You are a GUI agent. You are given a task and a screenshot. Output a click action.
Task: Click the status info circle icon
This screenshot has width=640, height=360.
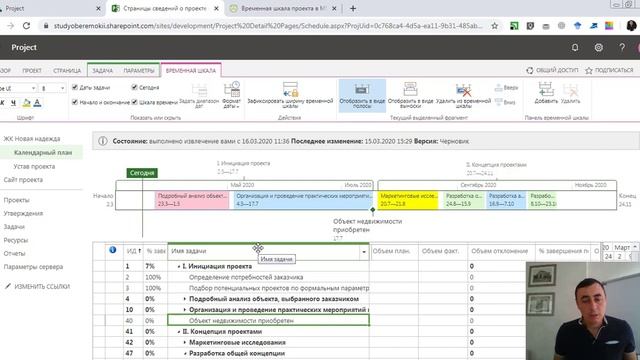[102, 141]
